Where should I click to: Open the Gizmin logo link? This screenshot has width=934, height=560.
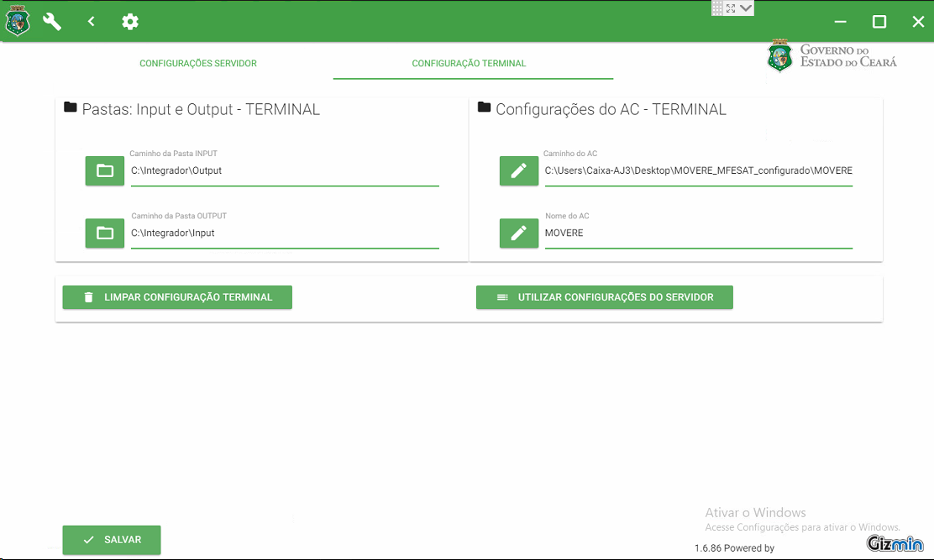895,543
